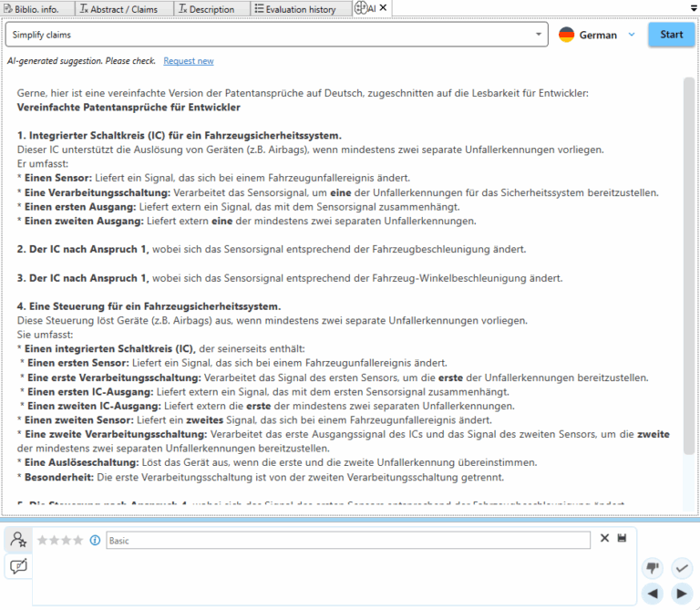Open the tab overflow arrow at the top right

click(694, 8)
